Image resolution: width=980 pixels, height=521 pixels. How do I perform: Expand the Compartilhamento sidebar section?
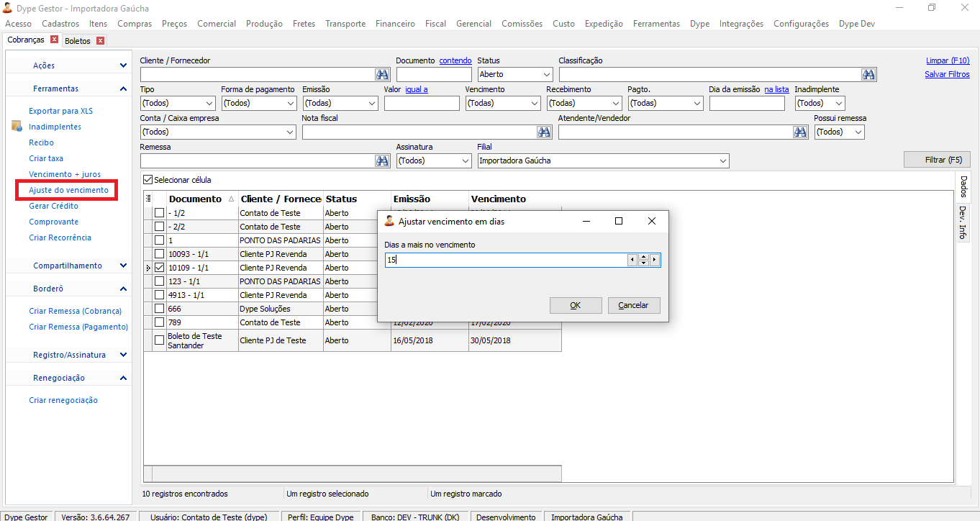(x=124, y=266)
